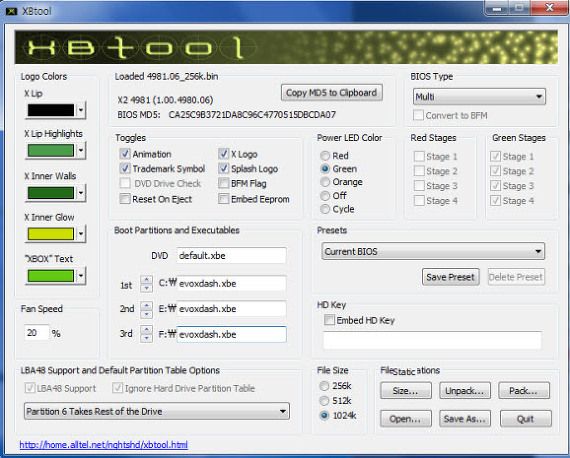Click the Save As... button
The image size is (570, 458).
coord(465,419)
